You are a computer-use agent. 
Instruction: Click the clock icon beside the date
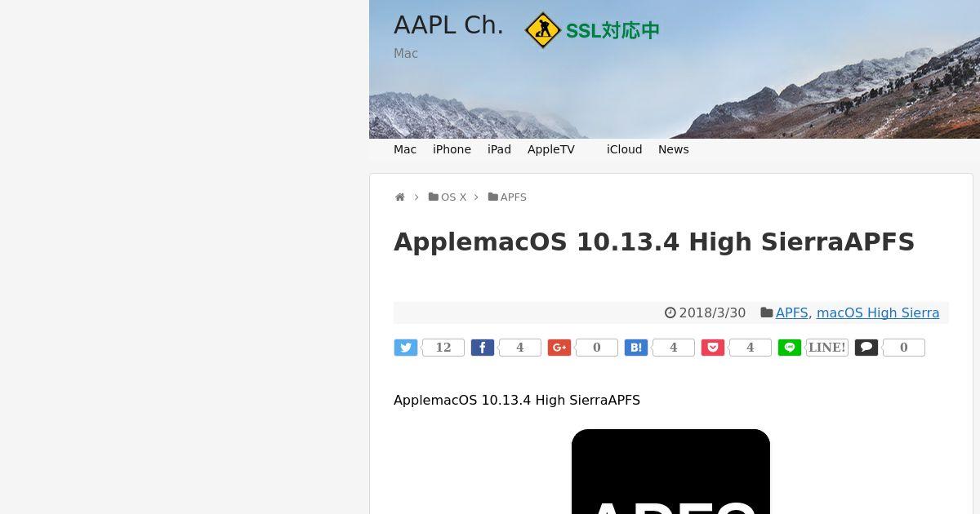670,312
